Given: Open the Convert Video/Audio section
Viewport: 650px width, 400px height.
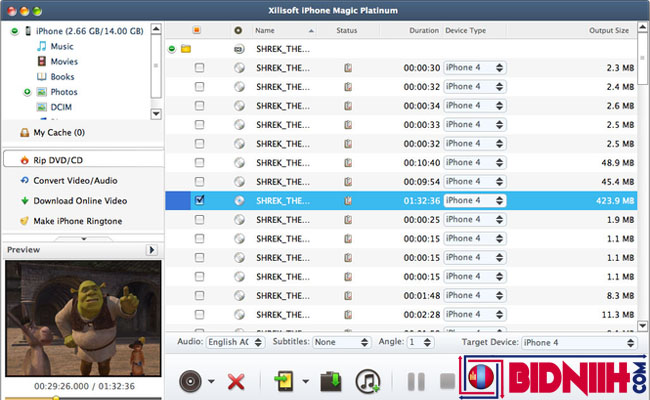Looking at the screenshot, I should coord(83,180).
